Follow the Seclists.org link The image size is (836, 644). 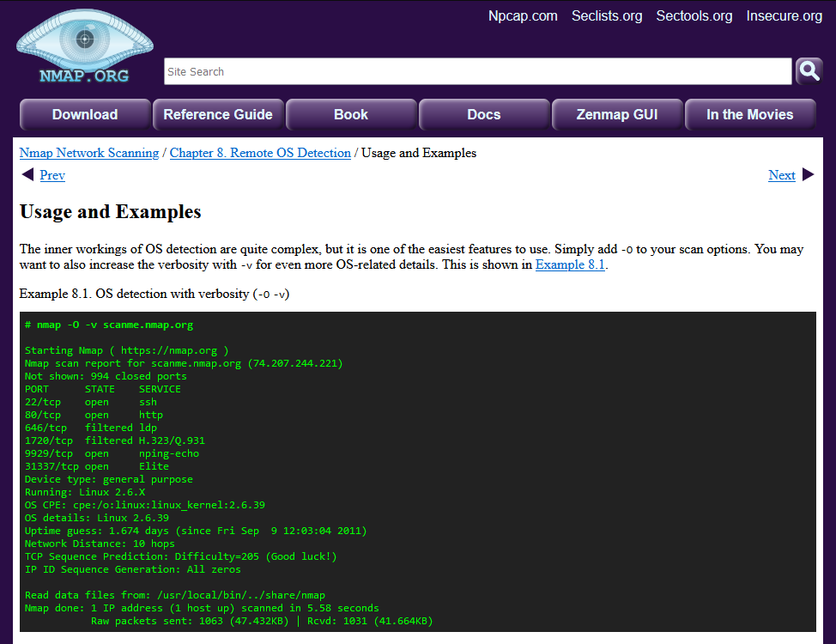[607, 16]
